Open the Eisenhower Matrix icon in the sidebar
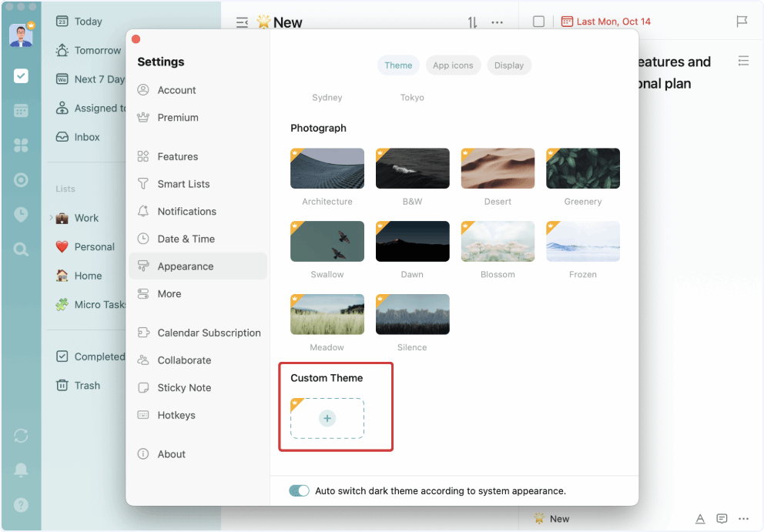The image size is (764, 532). (21, 145)
